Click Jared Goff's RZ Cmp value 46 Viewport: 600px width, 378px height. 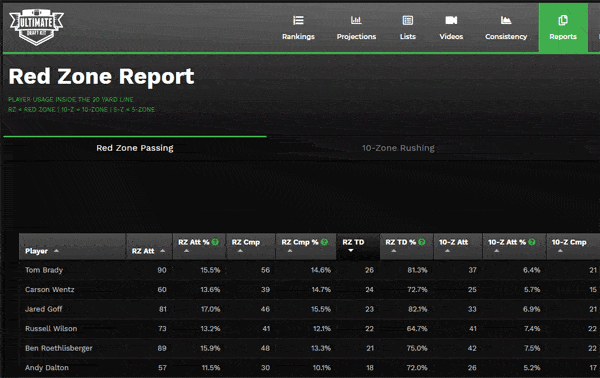click(265, 309)
